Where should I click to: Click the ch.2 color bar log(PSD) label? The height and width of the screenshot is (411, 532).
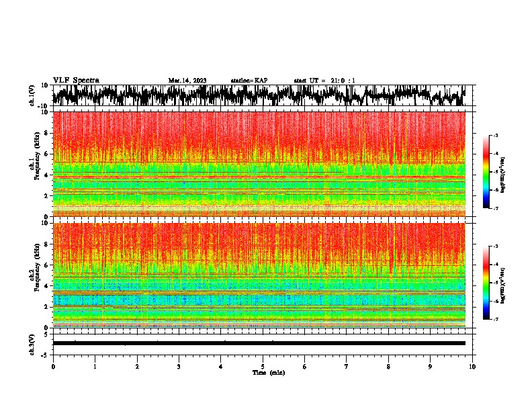tap(503, 285)
